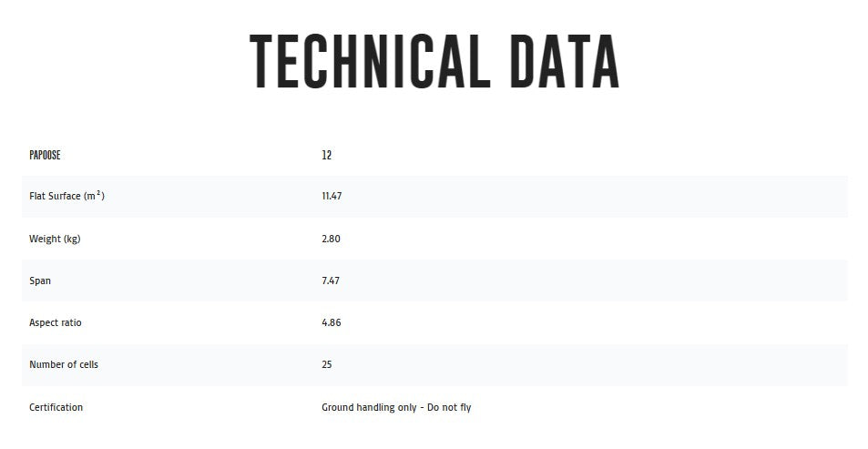Click empty area of the Span row
The image size is (868, 449).
tap(592, 281)
